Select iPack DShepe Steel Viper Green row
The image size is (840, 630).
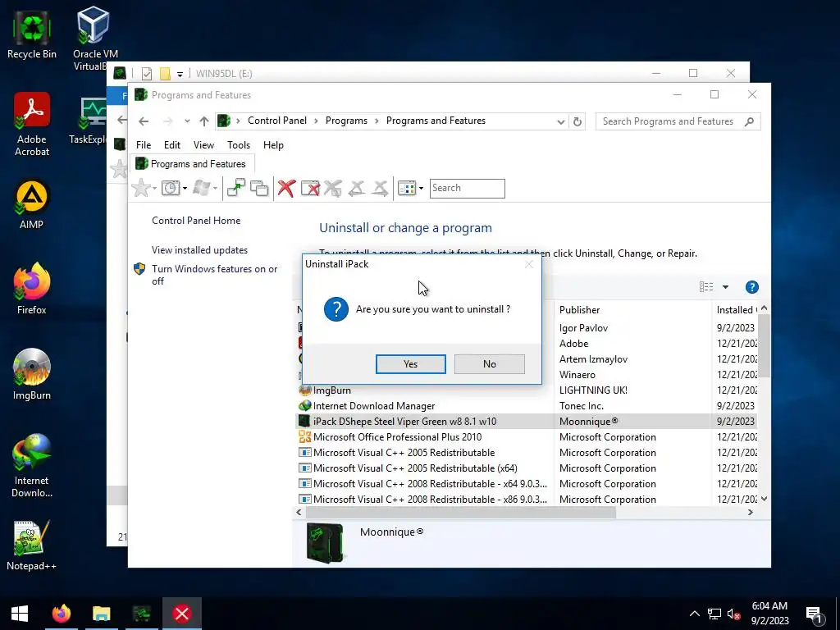tap(526, 421)
